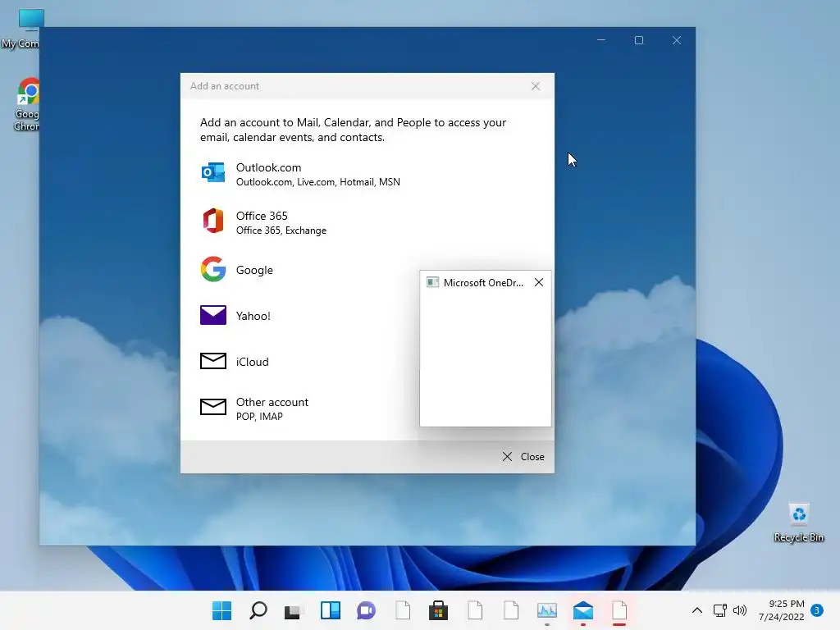Open the Windows Start menu
The height and width of the screenshot is (630, 840).
click(x=221, y=610)
